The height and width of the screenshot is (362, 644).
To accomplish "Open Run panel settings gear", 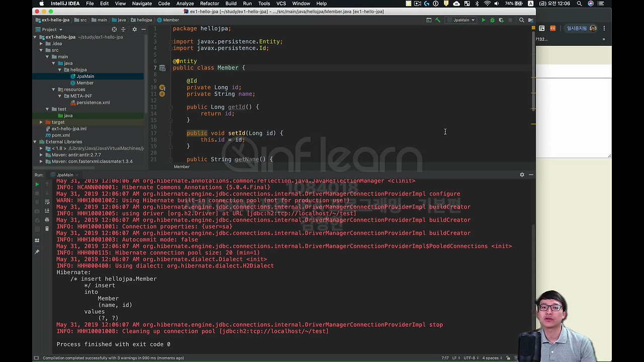I will (522, 174).
